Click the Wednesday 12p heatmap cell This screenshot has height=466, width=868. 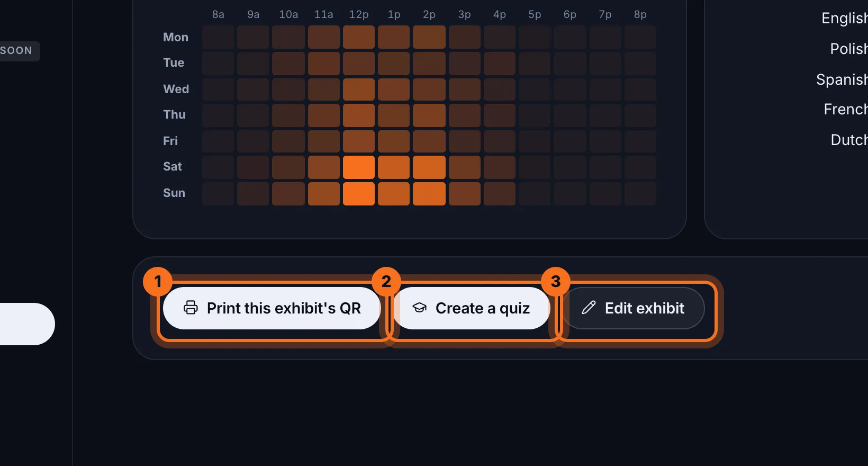[x=359, y=89]
